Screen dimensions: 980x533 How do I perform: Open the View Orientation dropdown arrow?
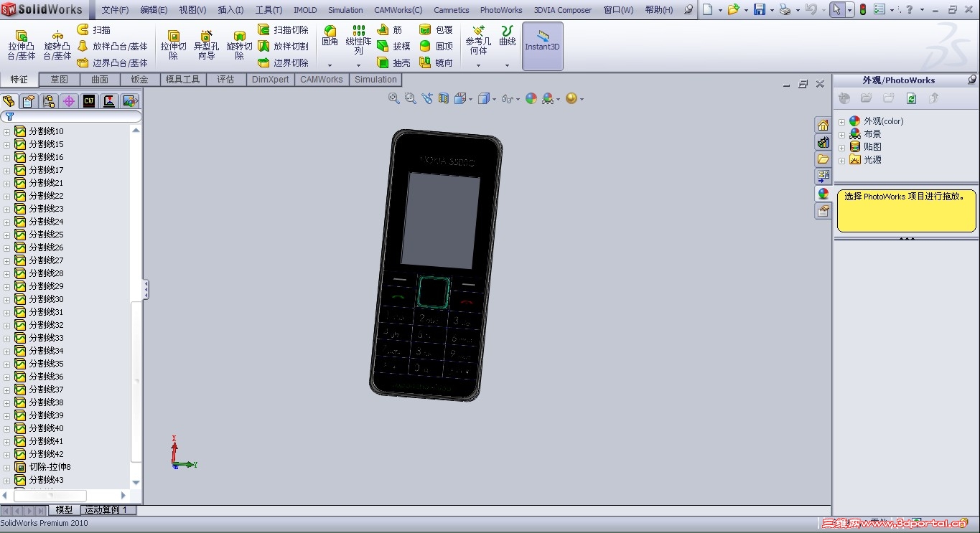coord(470,99)
